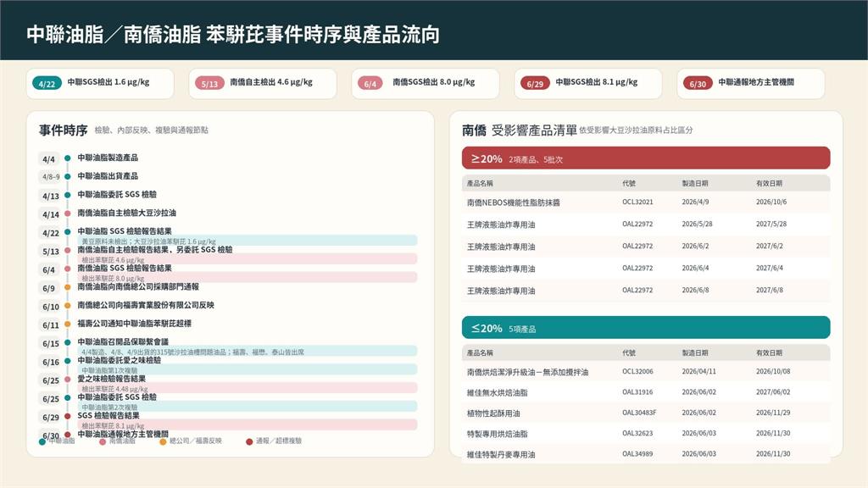Click the 6/30 red date badge in top card

tap(698, 84)
